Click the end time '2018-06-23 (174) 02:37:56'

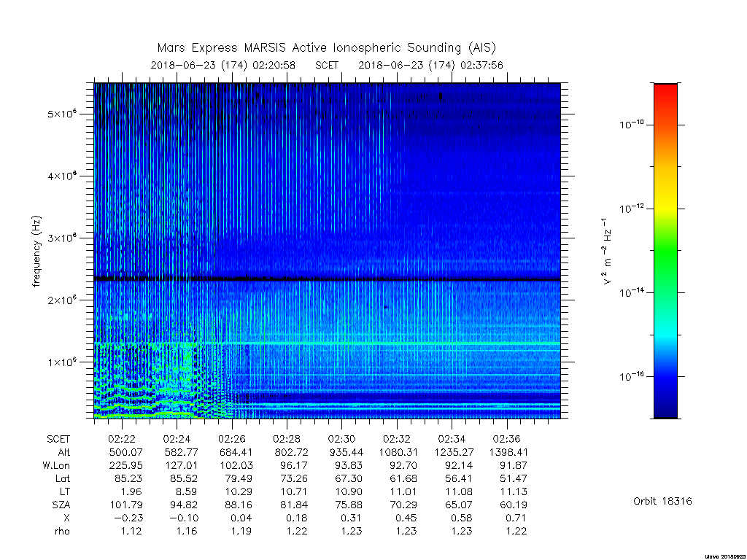click(430, 65)
